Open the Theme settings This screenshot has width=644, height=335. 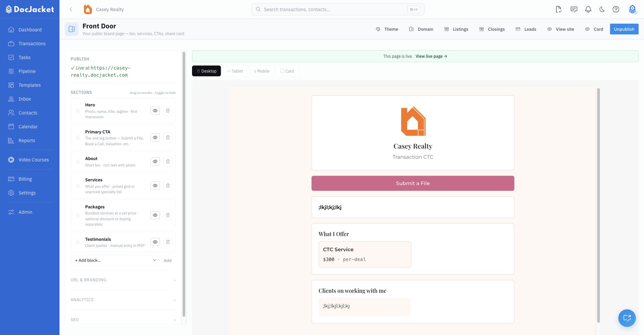pyautogui.click(x=387, y=29)
